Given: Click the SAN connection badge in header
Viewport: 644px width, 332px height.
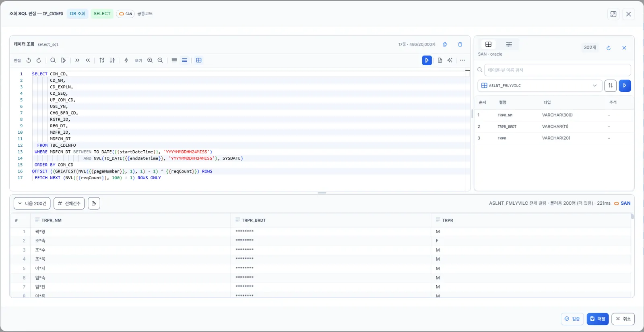Looking at the screenshot, I should [x=126, y=14].
